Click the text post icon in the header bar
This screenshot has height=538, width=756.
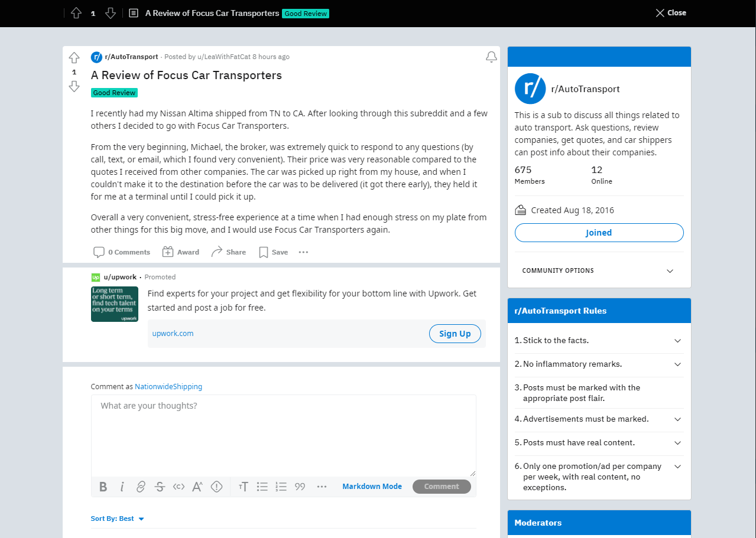134,13
